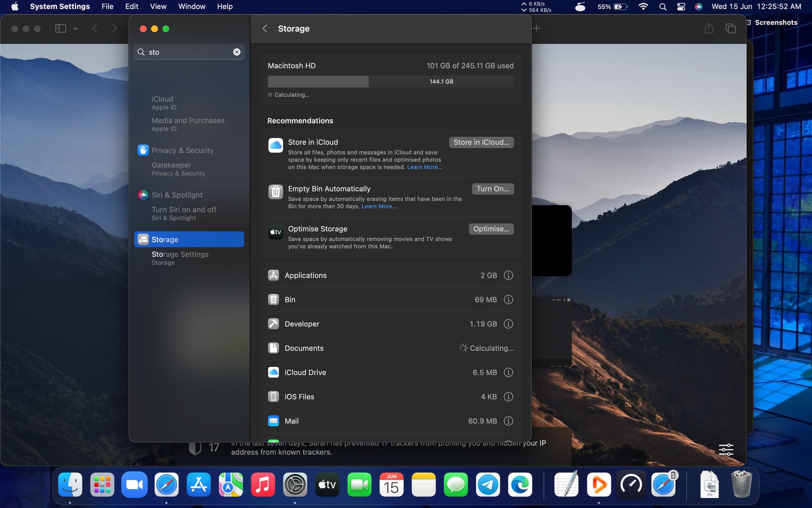812x508 pixels.
Task: Open info for Mail storage
Action: [508, 421]
